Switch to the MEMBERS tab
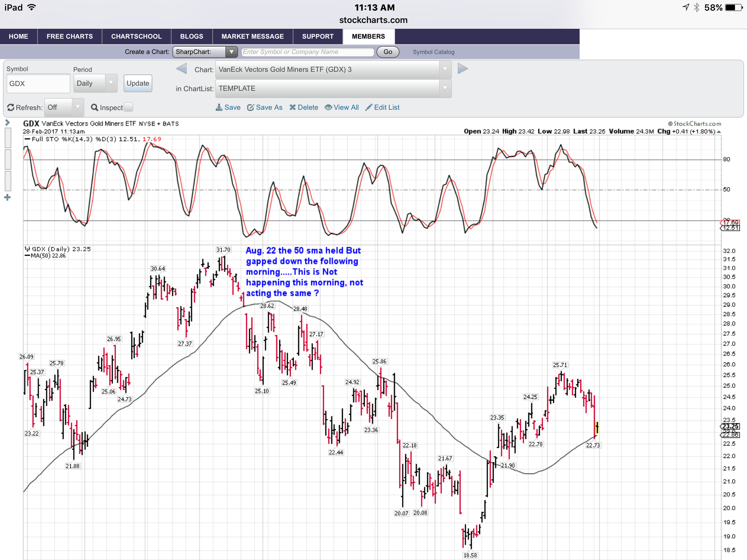This screenshot has width=747, height=560. [x=368, y=36]
